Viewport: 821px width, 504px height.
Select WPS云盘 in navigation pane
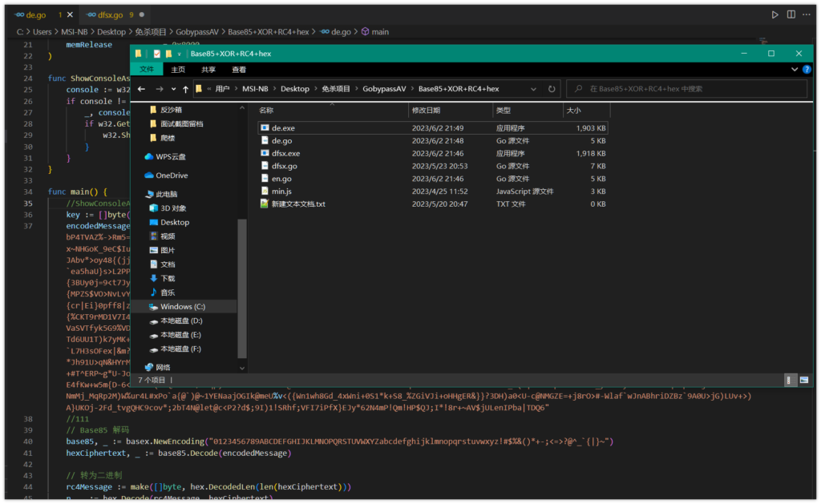click(x=165, y=157)
